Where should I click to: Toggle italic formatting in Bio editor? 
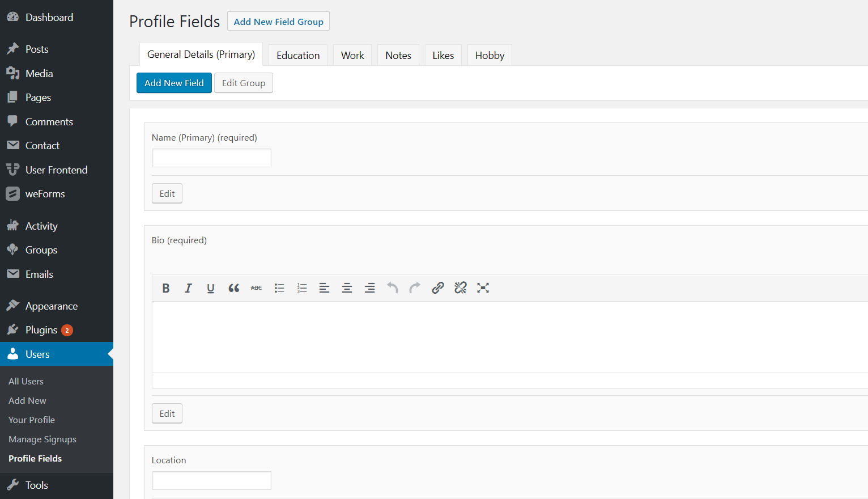tap(188, 288)
